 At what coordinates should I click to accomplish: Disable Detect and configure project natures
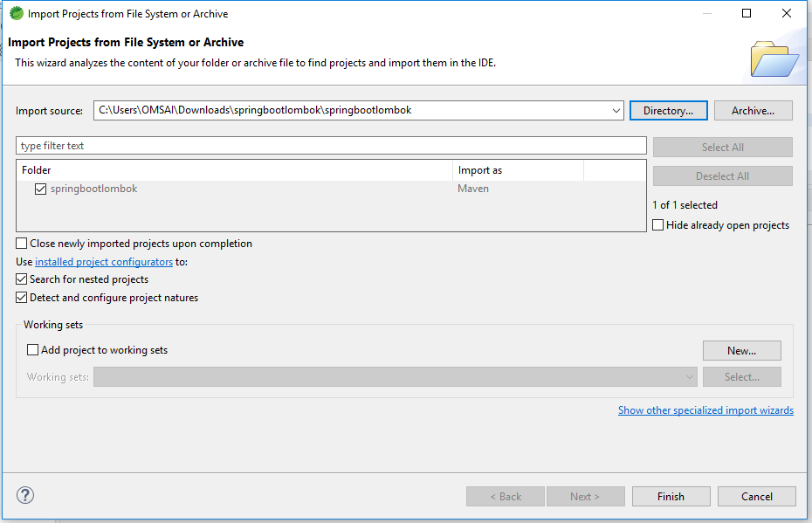pyautogui.click(x=21, y=298)
